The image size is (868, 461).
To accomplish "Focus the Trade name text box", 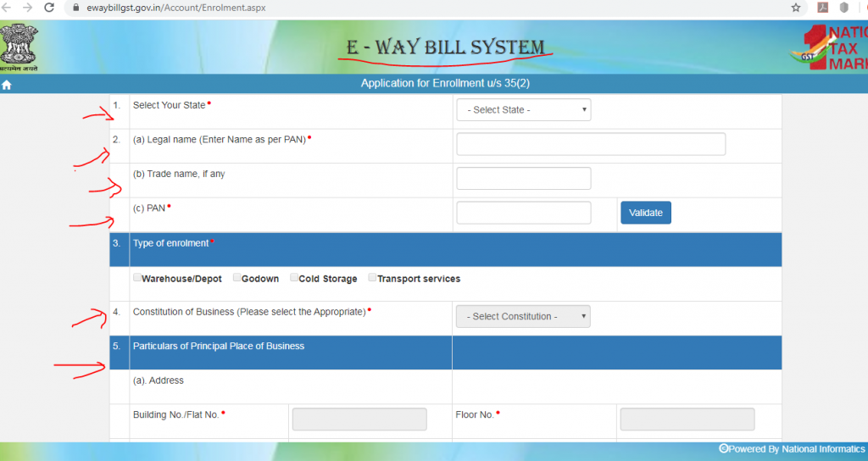I will pos(523,179).
